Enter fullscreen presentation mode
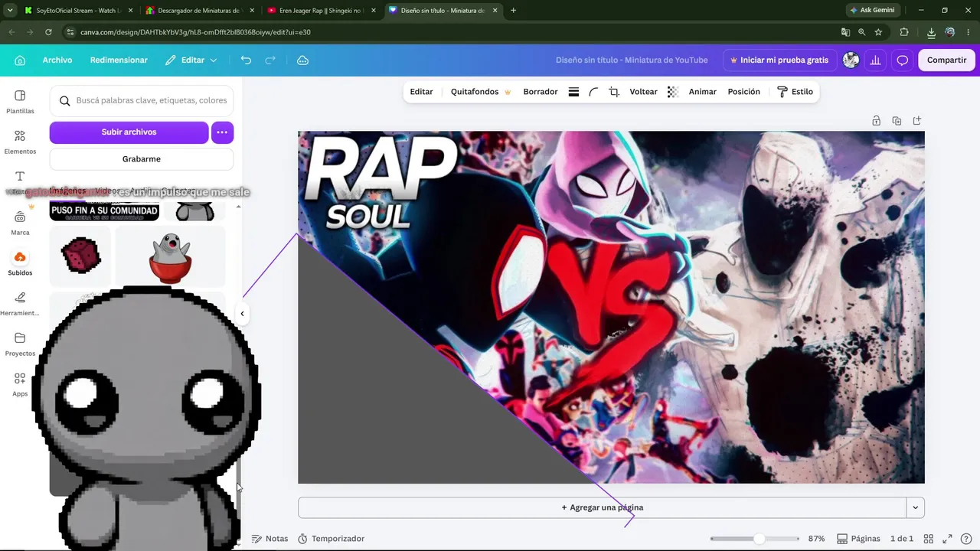The height and width of the screenshot is (551, 980). [947, 539]
